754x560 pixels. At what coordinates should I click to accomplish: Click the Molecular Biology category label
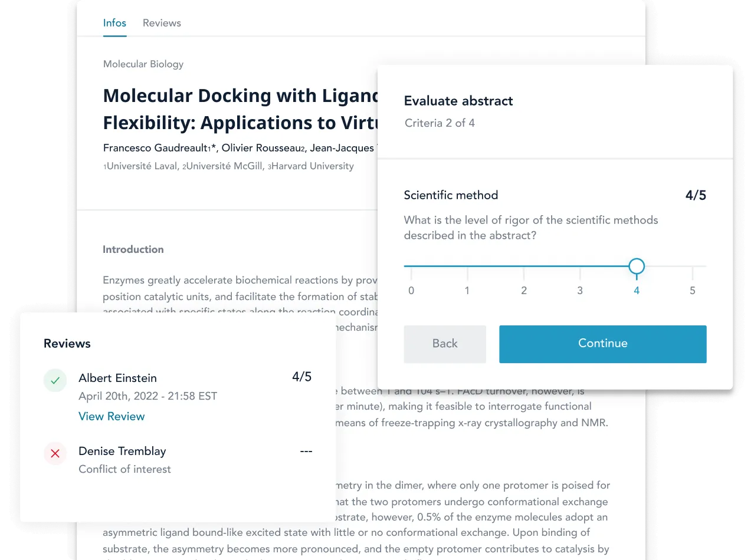pyautogui.click(x=143, y=64)
